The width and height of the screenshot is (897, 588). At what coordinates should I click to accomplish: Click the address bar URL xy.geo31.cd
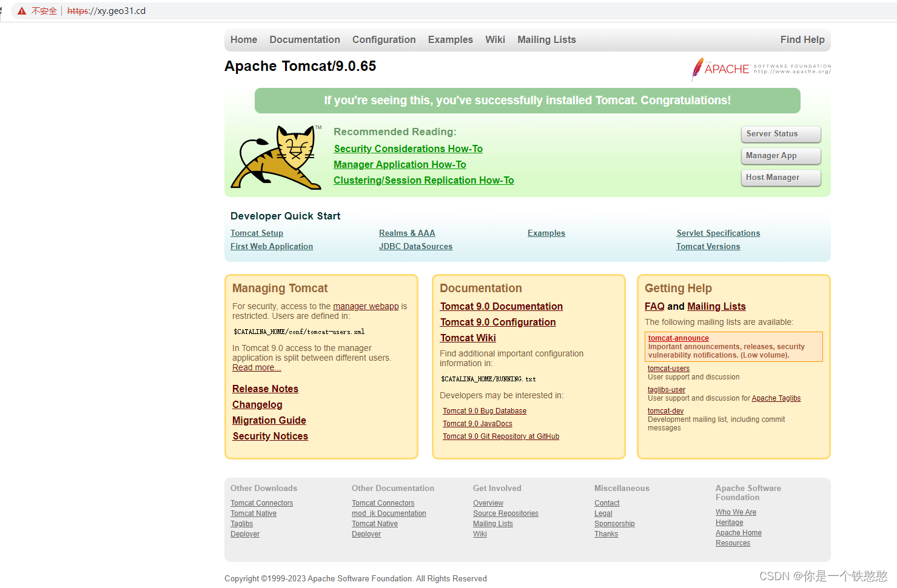click(106, 11)
